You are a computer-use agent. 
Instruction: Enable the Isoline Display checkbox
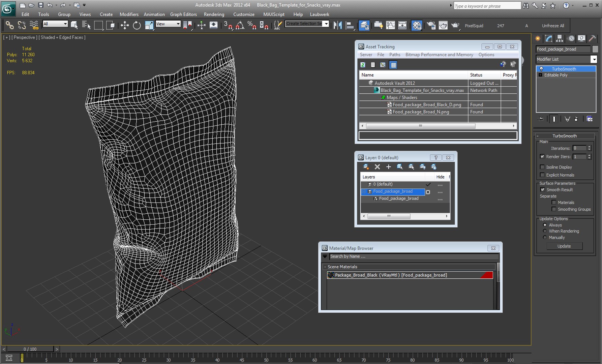(542, 167)
